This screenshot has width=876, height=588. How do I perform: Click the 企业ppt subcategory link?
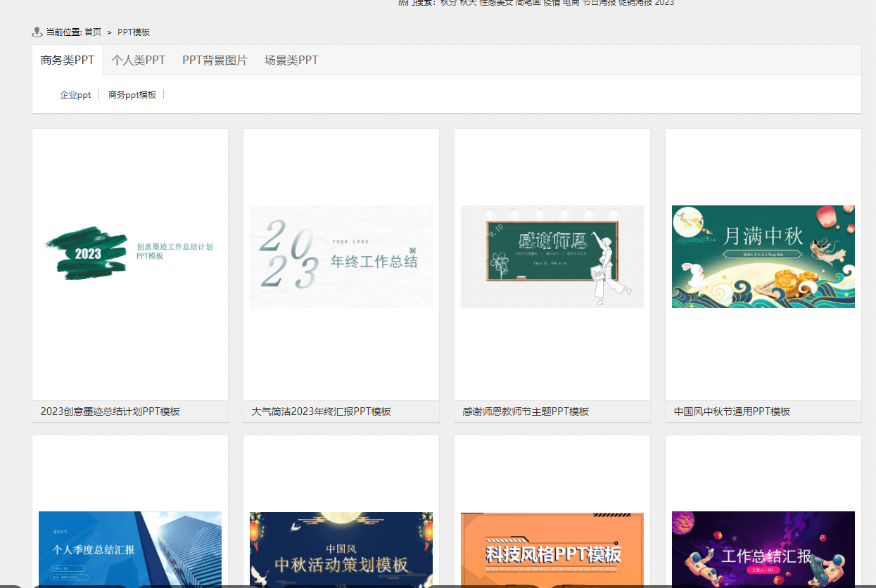coord(75,95)
